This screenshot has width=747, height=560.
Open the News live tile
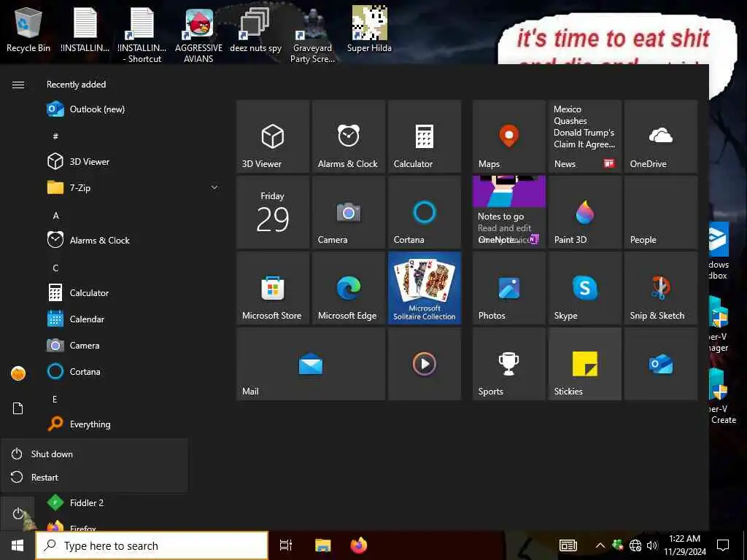click(x=584, y=136)
